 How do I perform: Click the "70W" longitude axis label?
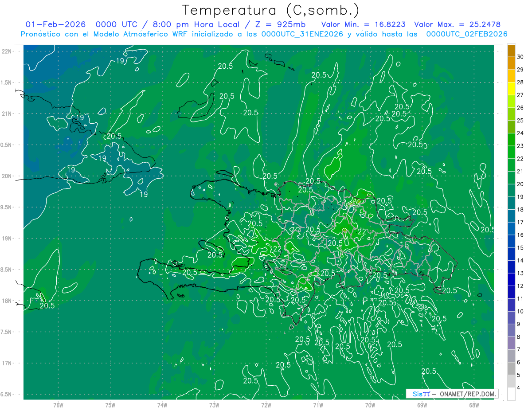point(370,405)
